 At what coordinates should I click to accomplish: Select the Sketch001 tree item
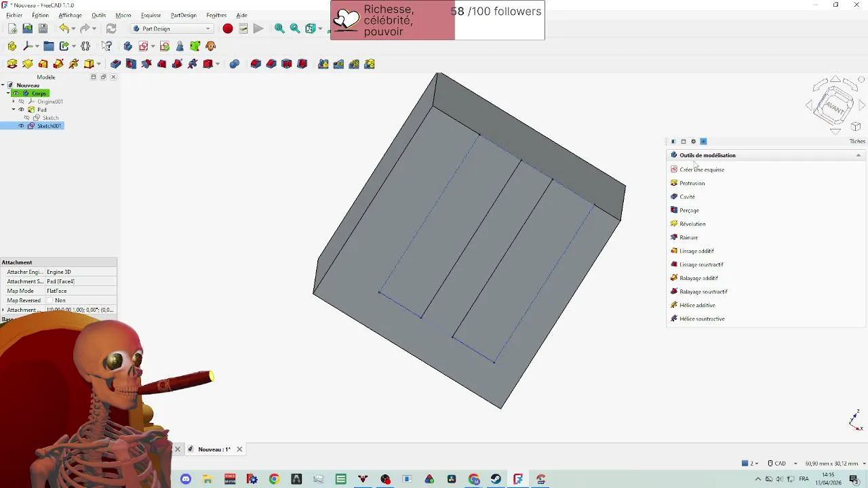49,126
